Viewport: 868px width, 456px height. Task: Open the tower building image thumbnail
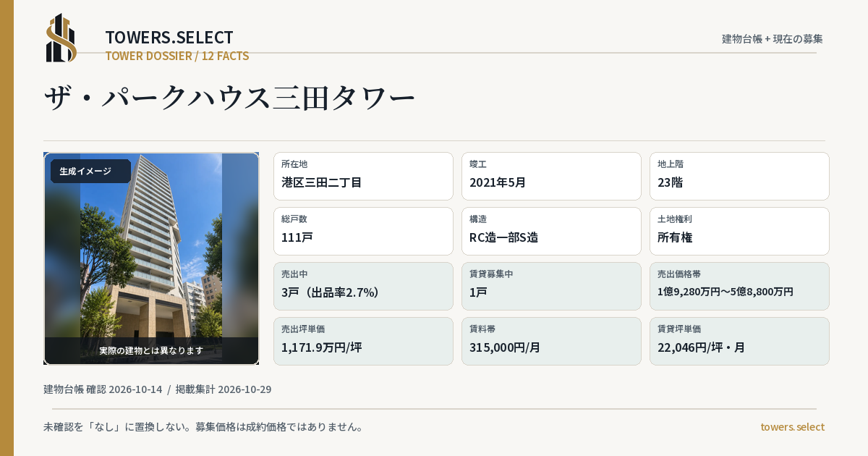coord(151,258)
